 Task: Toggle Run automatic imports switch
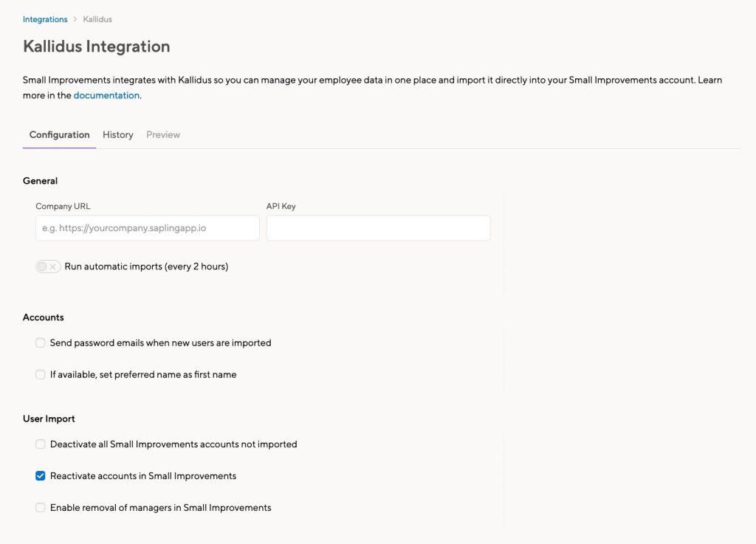48,266
